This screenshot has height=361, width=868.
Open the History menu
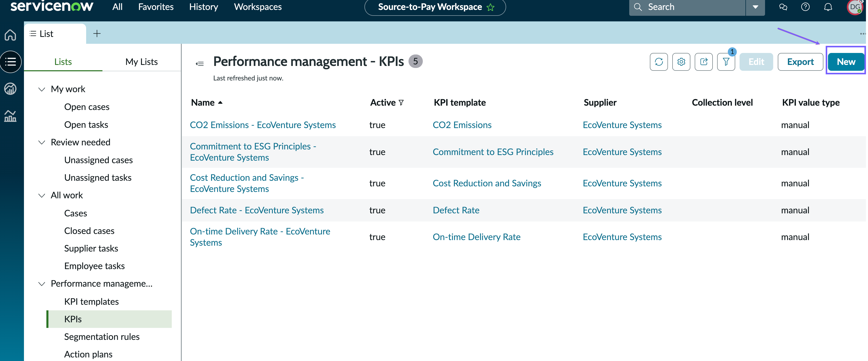pyautogui.click(x=204, y=7)
